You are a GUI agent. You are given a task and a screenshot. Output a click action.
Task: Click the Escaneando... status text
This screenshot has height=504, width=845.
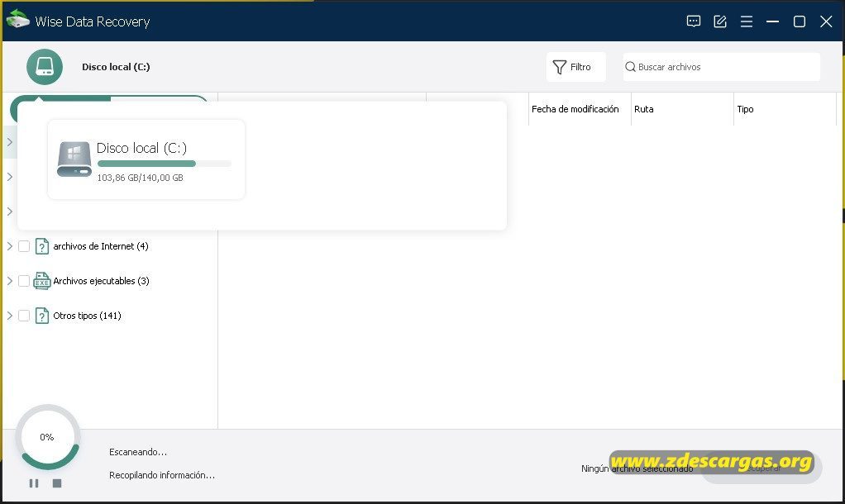(x=138, y=452)
